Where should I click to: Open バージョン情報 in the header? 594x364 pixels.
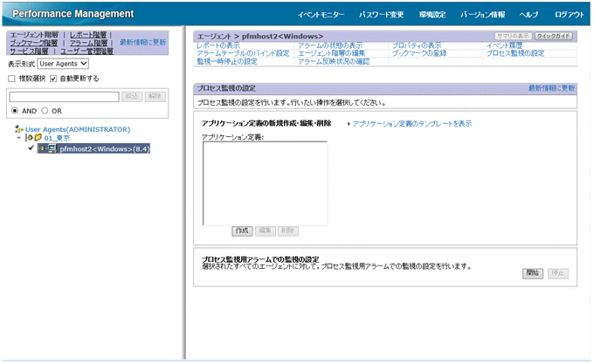coord(482,15)
